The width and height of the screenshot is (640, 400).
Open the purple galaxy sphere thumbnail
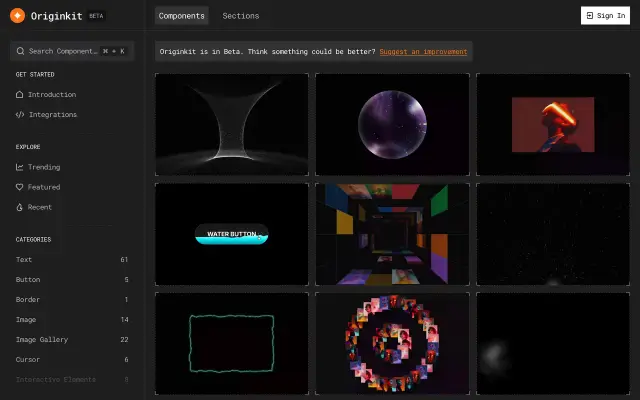point(392,124)
